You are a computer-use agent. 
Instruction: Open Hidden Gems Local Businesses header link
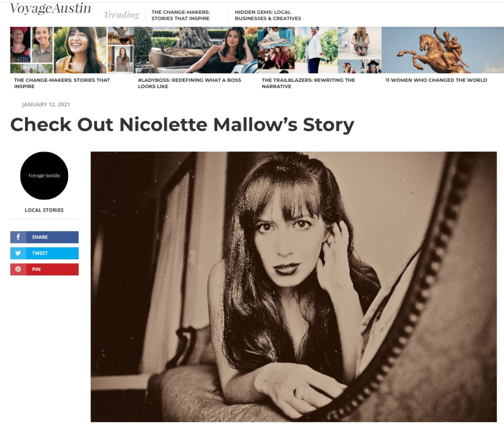pos(268,15)
